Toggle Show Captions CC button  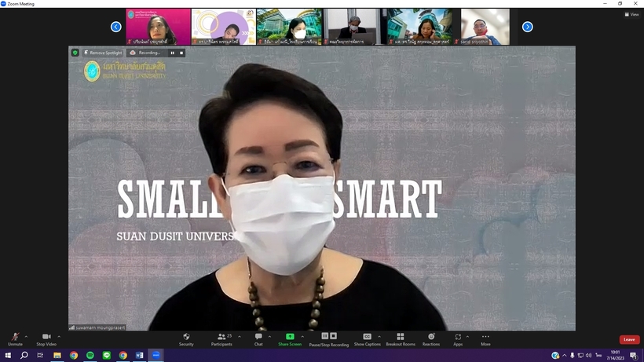(x=368, y=339)
